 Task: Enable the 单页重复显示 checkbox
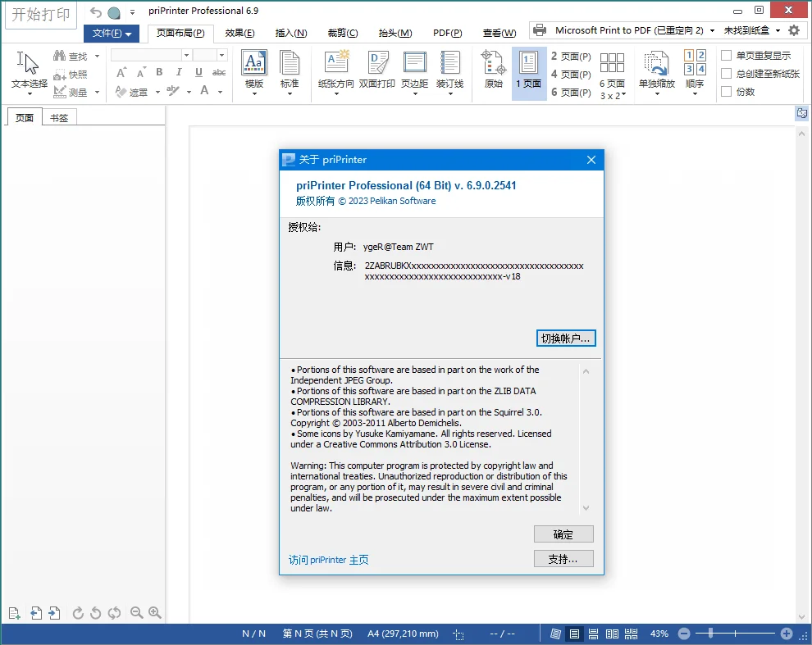pyautogui.click(x=725, y=56)
